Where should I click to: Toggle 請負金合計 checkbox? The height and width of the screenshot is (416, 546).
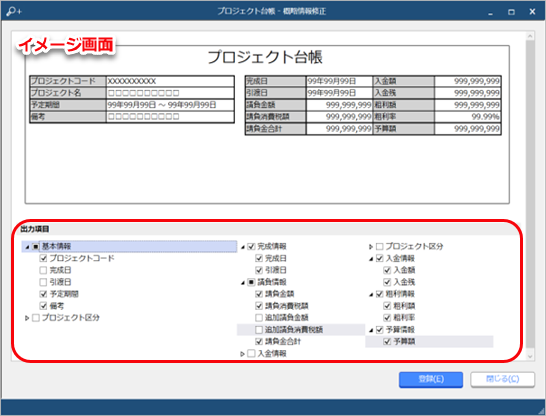[259, 342]
